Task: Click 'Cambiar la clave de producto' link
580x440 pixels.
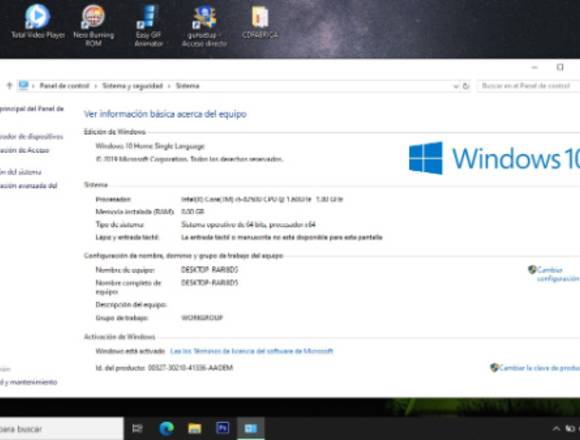Action: pos(535,368)
